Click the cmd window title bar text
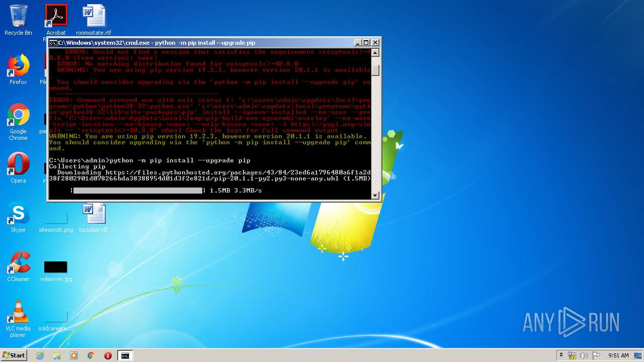 click(x=156, y=43)
